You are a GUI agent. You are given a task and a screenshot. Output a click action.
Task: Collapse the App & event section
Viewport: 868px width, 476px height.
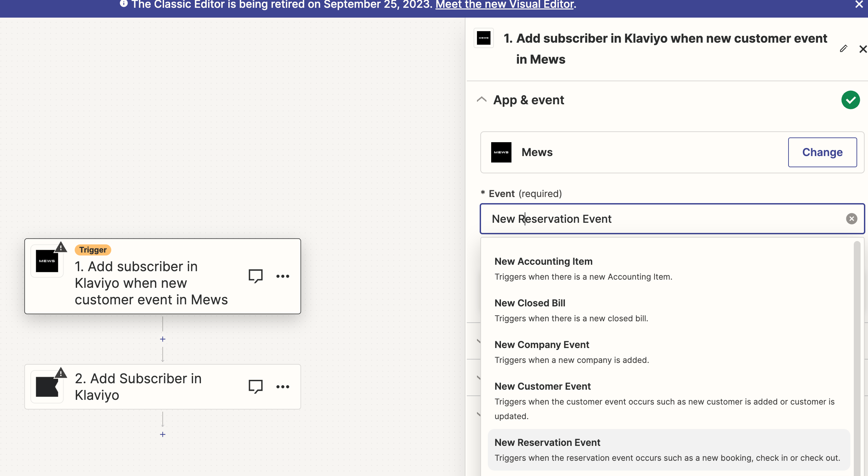482,100
